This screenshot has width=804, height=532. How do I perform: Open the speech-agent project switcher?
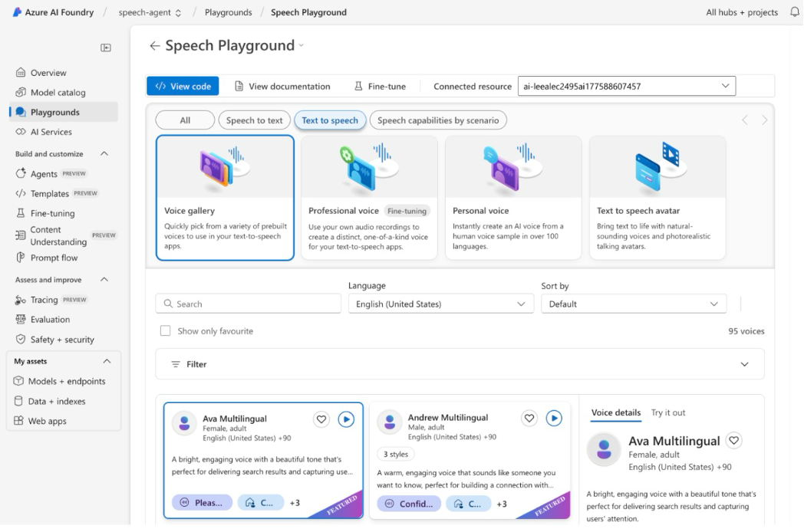[x=150, y=12]
